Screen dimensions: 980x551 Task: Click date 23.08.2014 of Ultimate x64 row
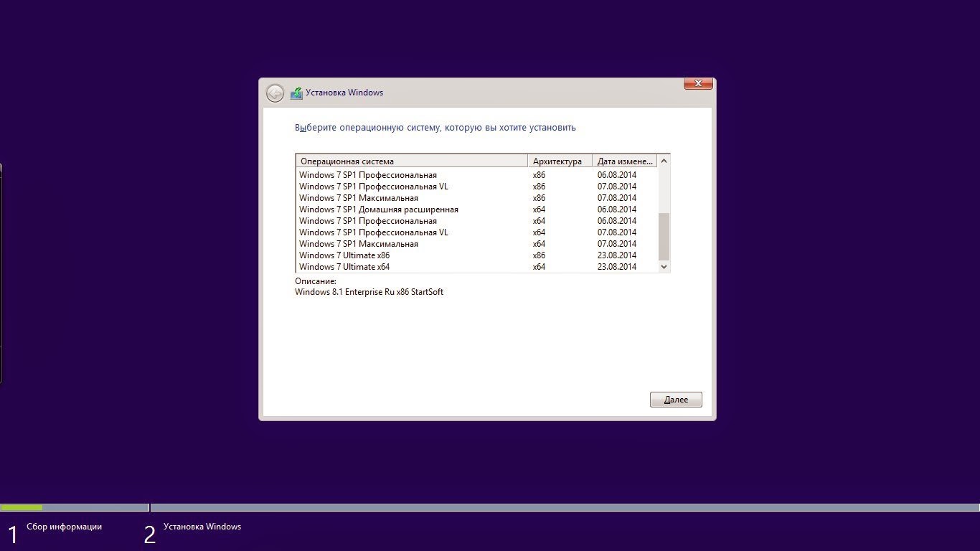point(616,267)
